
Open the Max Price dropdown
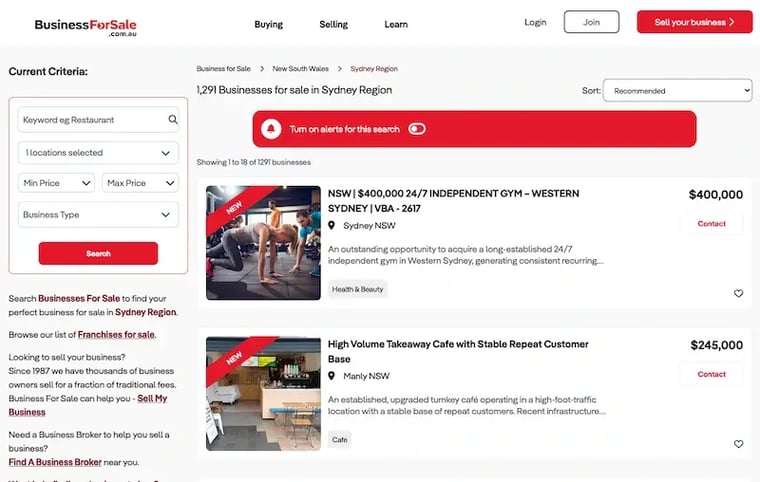pyautogui.click(x=140, y=183)
